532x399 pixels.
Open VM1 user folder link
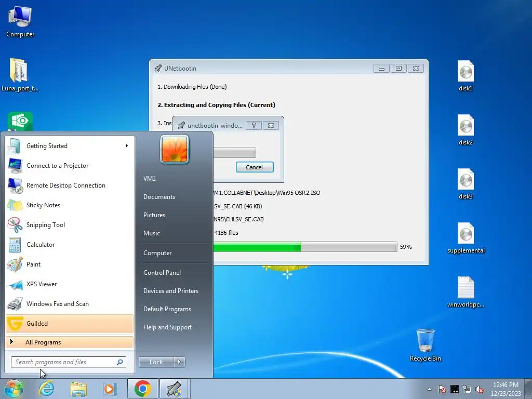149,179
